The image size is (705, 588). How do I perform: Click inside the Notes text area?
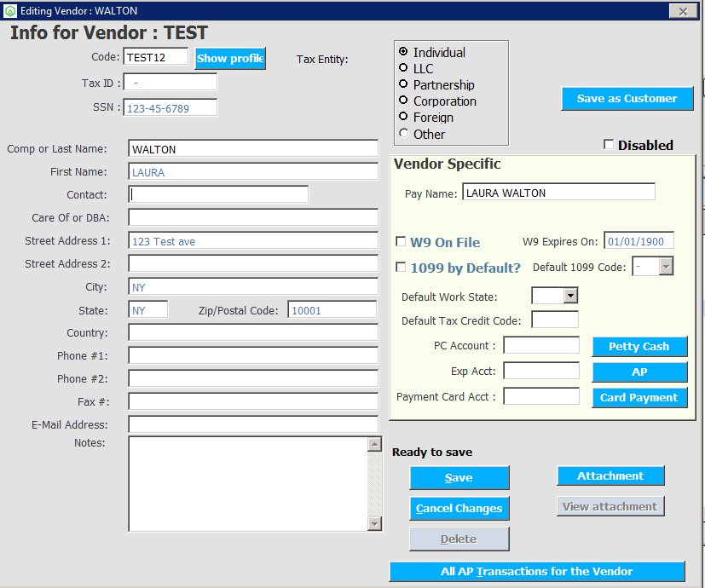(x=248, y=484)
